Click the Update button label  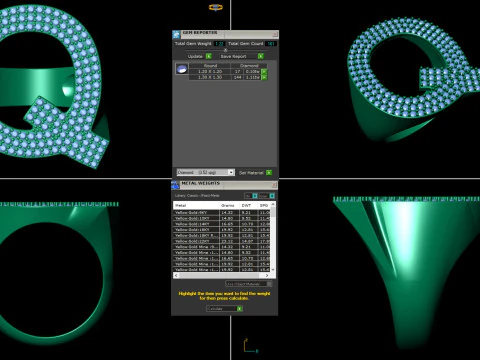[195, 56]
